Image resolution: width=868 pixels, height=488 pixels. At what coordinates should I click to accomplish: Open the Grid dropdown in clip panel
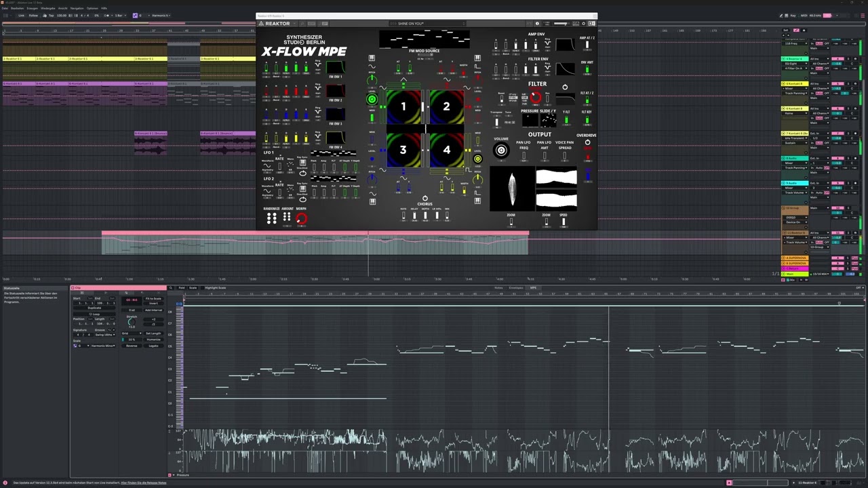tap(132, 333)
